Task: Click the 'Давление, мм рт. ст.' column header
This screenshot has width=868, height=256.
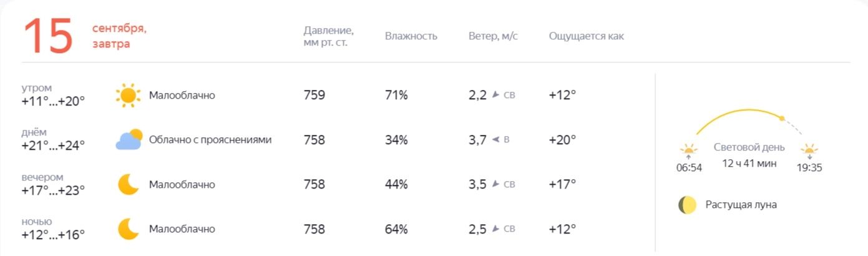Action: (329, 36)
